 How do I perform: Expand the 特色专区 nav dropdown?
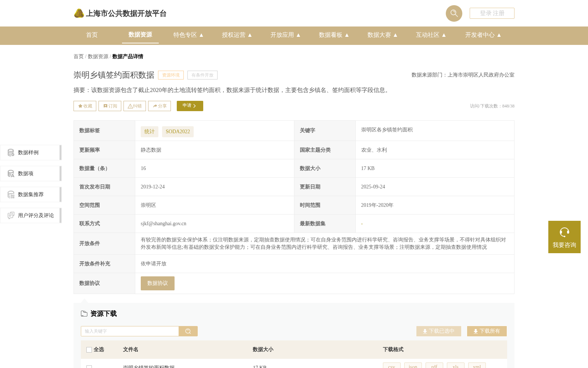pyautogui.click(x=189, y=35)
